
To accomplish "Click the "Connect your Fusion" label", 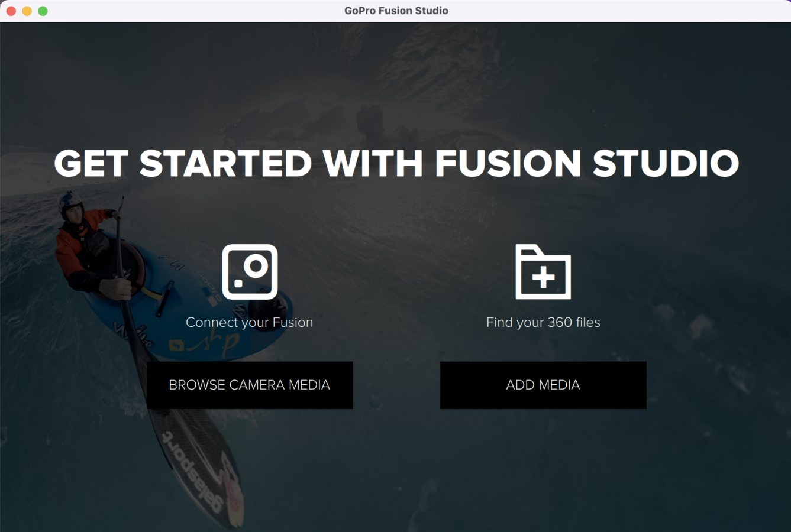I will point(249,322).
